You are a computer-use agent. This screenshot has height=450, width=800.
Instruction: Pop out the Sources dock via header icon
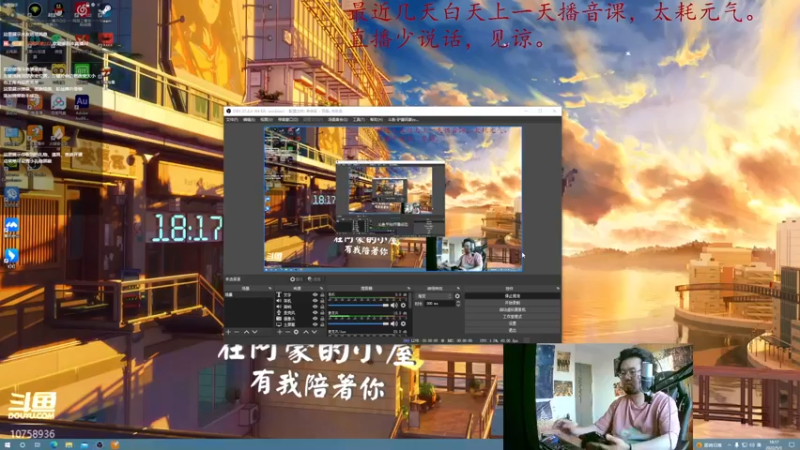[321, 288]
